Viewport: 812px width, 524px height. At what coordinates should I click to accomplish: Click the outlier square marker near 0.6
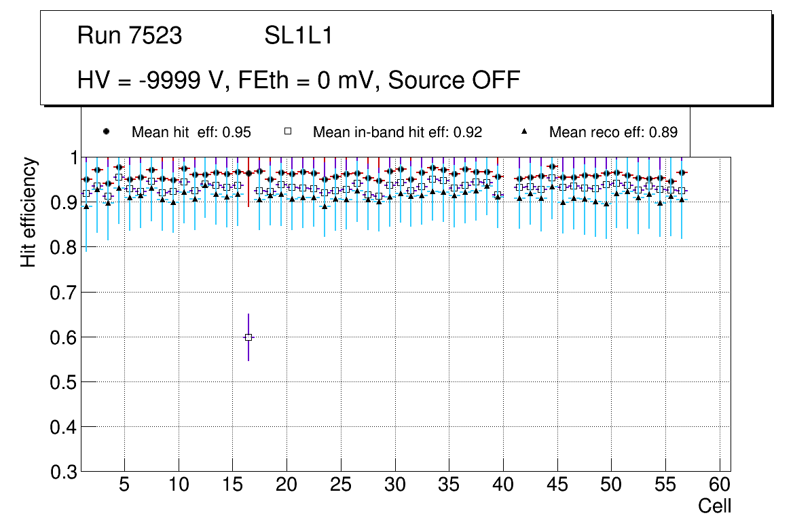coord(248,337)
